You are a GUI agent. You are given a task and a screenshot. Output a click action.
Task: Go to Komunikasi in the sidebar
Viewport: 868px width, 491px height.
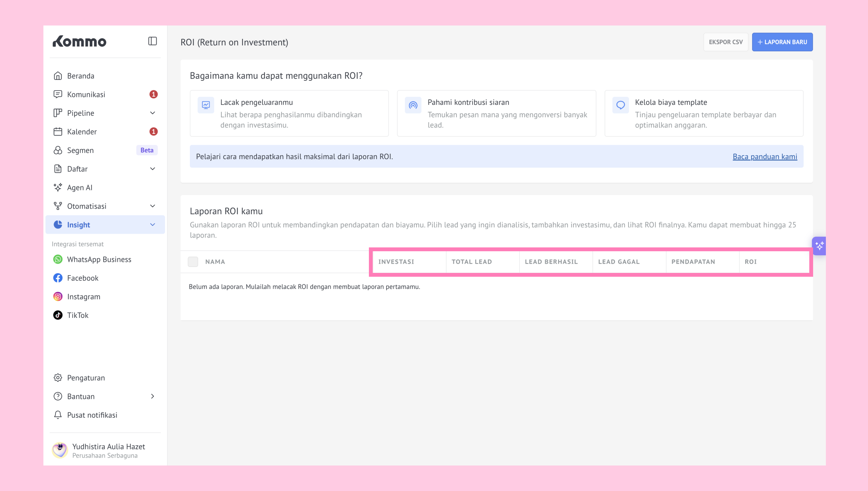[x=105, y=94]
